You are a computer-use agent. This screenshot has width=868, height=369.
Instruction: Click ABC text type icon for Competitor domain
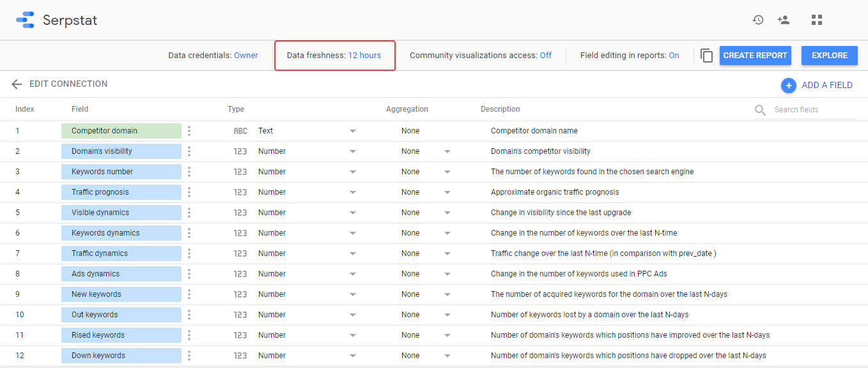(x=240, y=131)
